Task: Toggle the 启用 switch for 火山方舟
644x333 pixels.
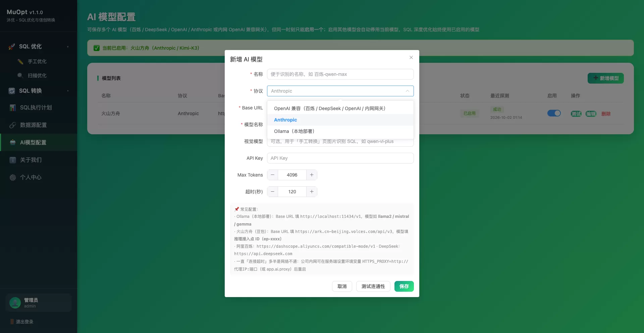Action: tap(554, 113)
